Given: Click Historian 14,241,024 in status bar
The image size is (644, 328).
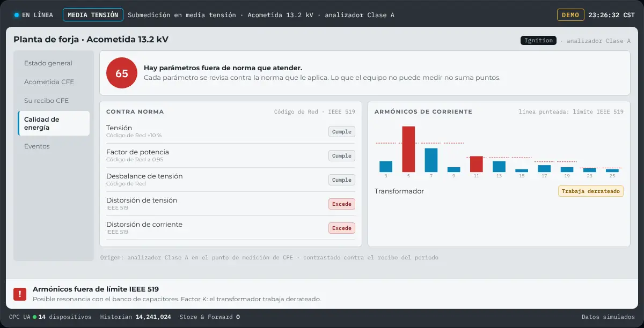Looking at the screenshot, I should [136, 317].
